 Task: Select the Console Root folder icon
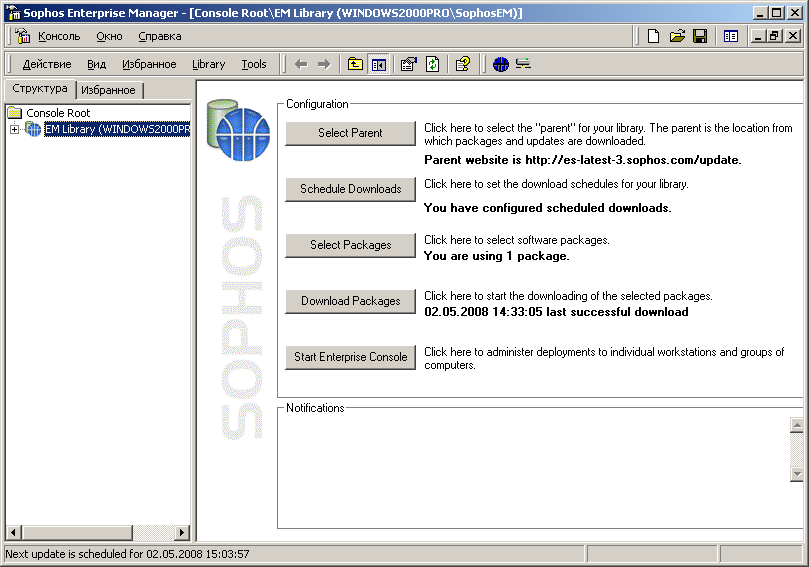15,112
